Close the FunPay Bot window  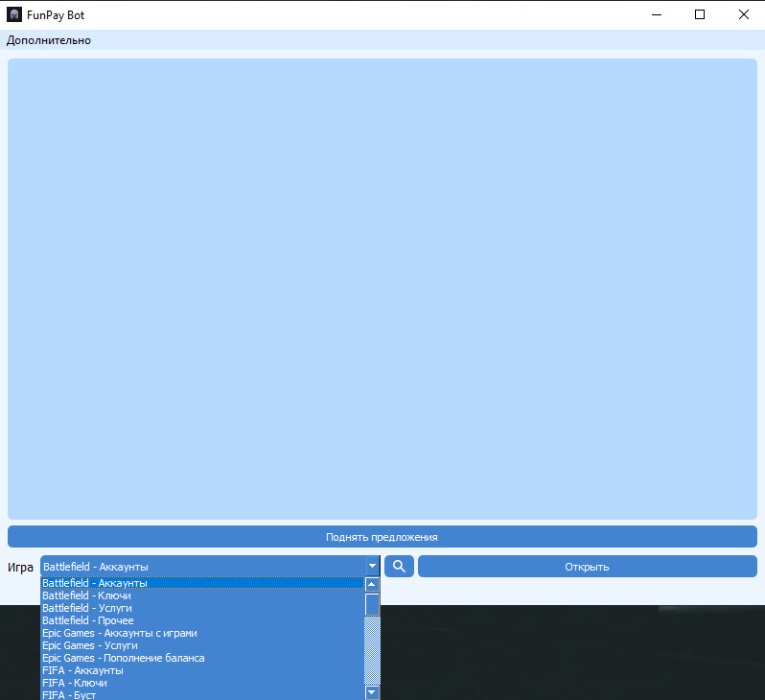pyautogui.click(x=744, y=14)
